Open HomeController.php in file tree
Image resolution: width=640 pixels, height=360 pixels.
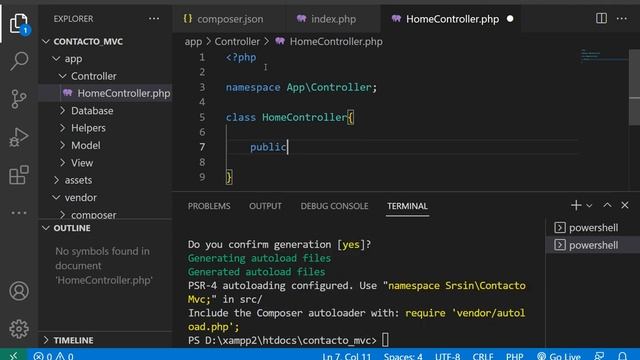[x=105, y=93]
